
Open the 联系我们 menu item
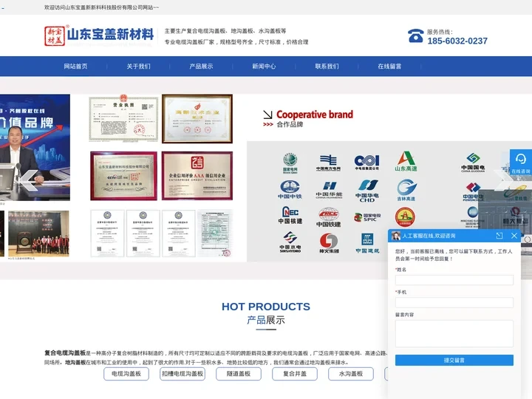327,66
